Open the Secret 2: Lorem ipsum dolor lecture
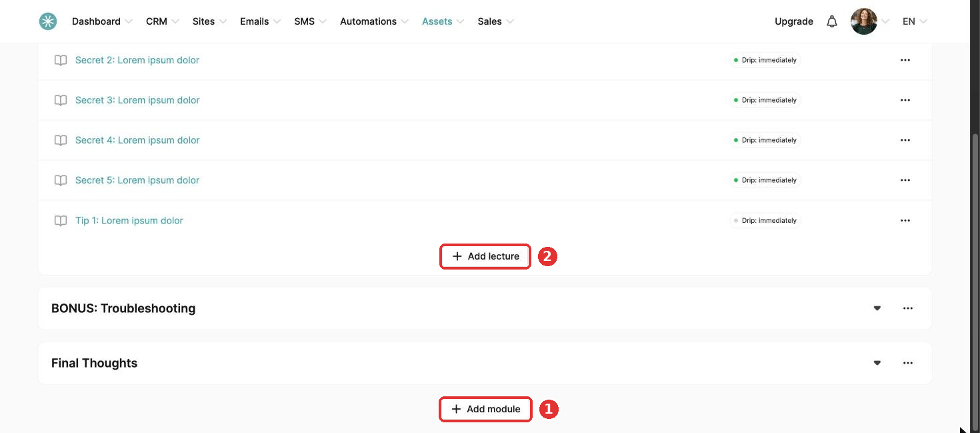 (x=137, y=60)
